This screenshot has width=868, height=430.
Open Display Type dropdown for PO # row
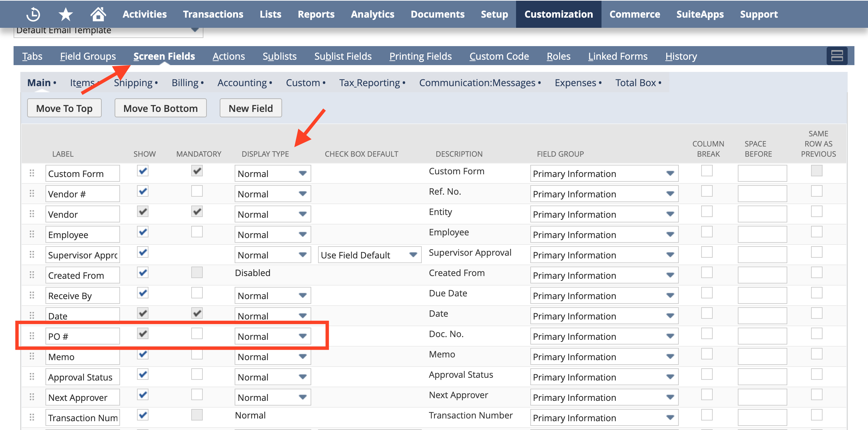[x=273, y=336]
